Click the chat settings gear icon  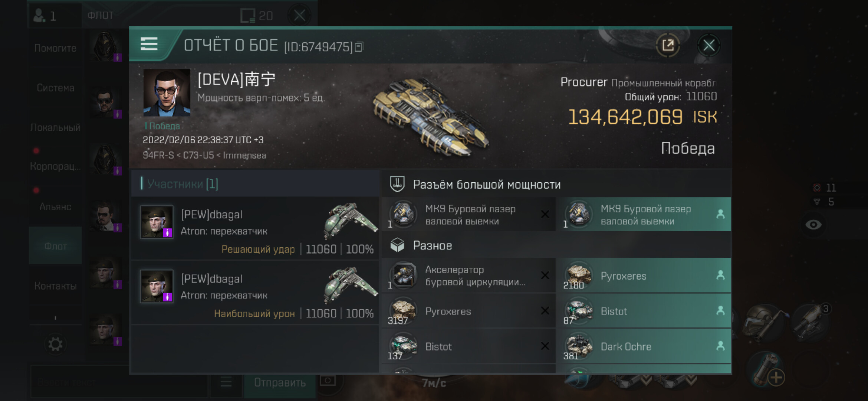[55, 344]
